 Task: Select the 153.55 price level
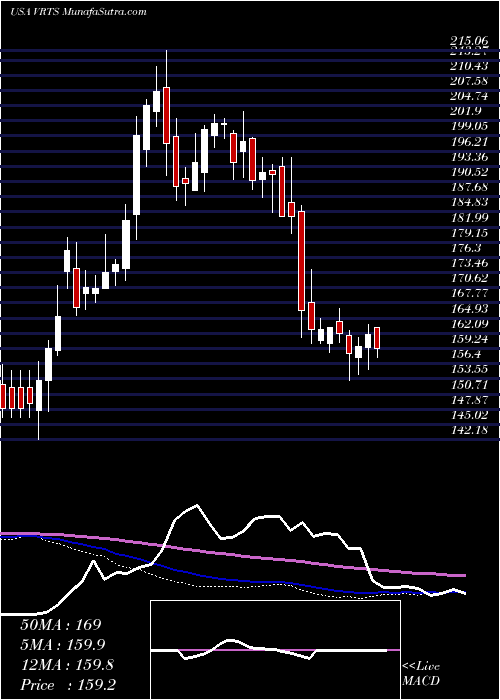point(469,370)
